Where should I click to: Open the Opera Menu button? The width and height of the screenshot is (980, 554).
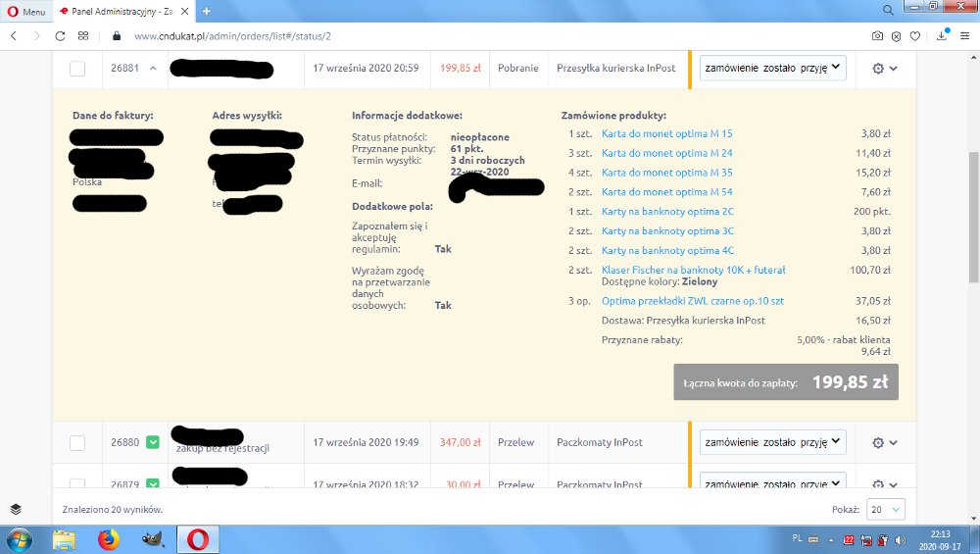(25, 11)
